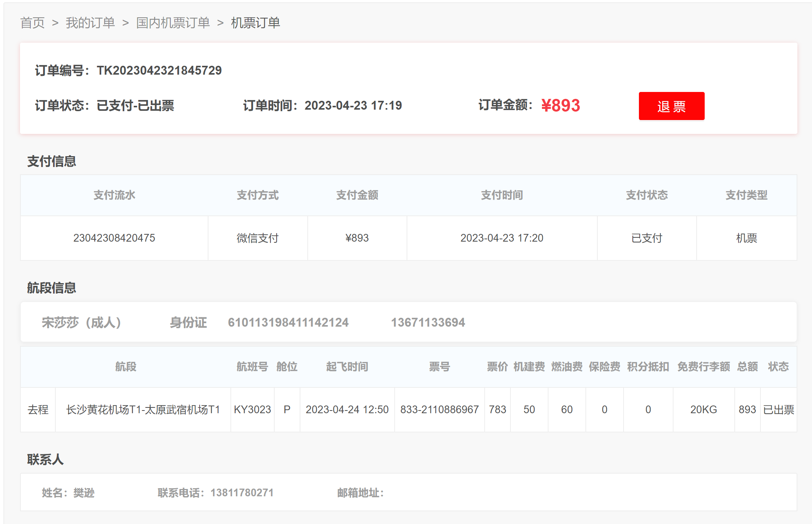Click 机票订单 breadcrumb text
Viewport: 812px width, 524px height.
click(x=255, y=23)
